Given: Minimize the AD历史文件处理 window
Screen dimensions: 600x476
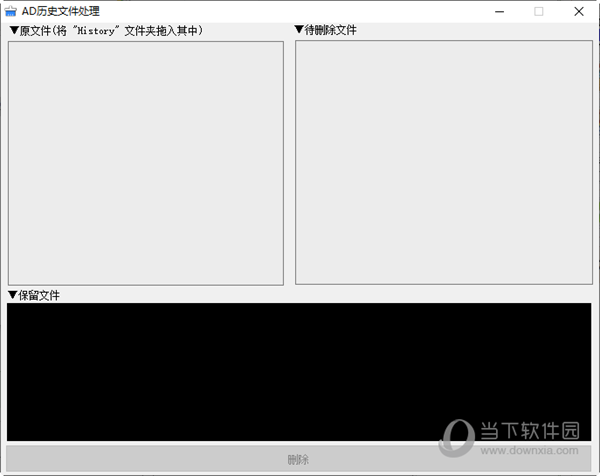Looking at the screenshot, I should point(499,11).
